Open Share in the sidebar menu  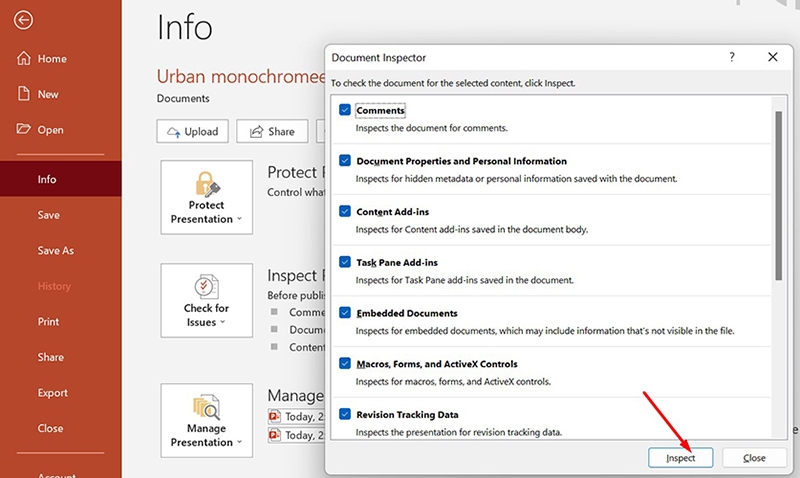pyautogui.click(x=61, y=357)
